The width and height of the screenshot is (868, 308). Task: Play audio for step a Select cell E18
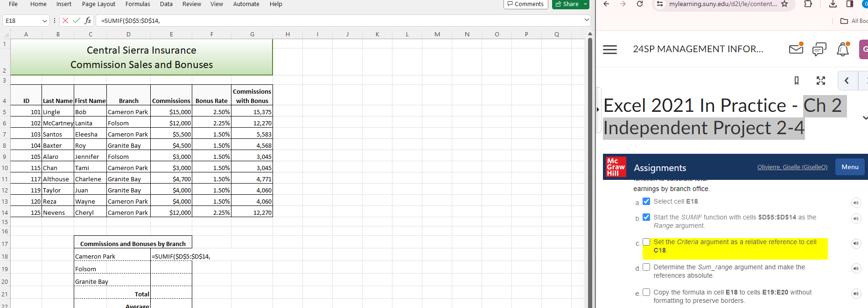(856, 203)
